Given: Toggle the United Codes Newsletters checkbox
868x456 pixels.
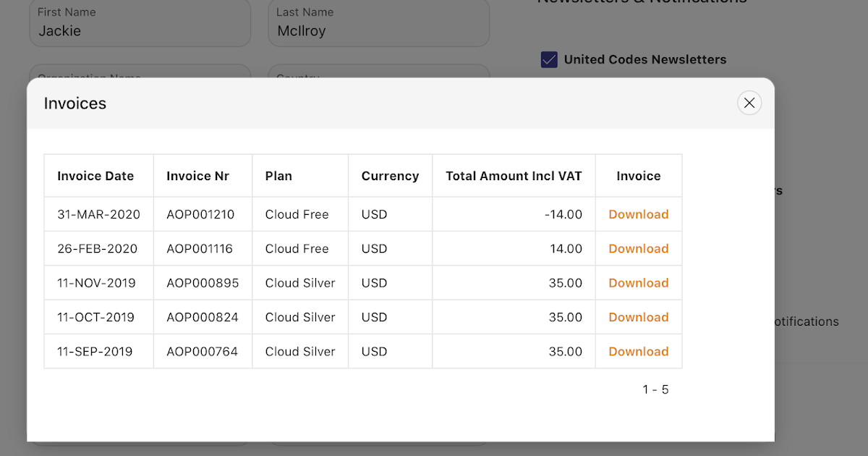Looking at the screenshot, I should (549, 59).
